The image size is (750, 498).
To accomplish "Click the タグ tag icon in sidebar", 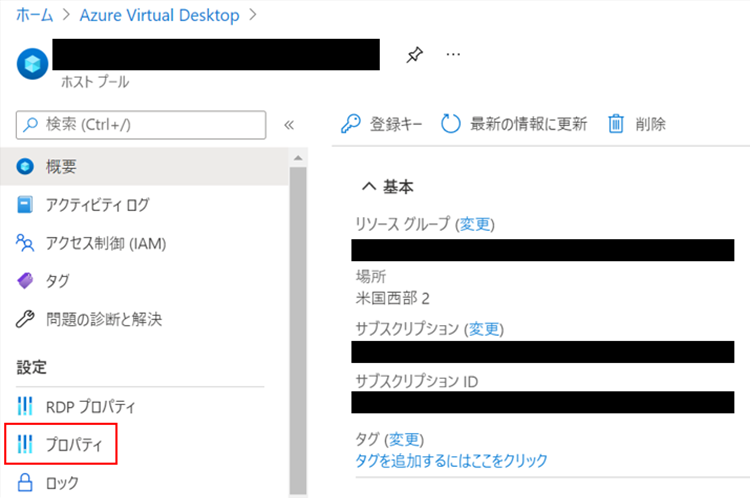I will (26, 281).
